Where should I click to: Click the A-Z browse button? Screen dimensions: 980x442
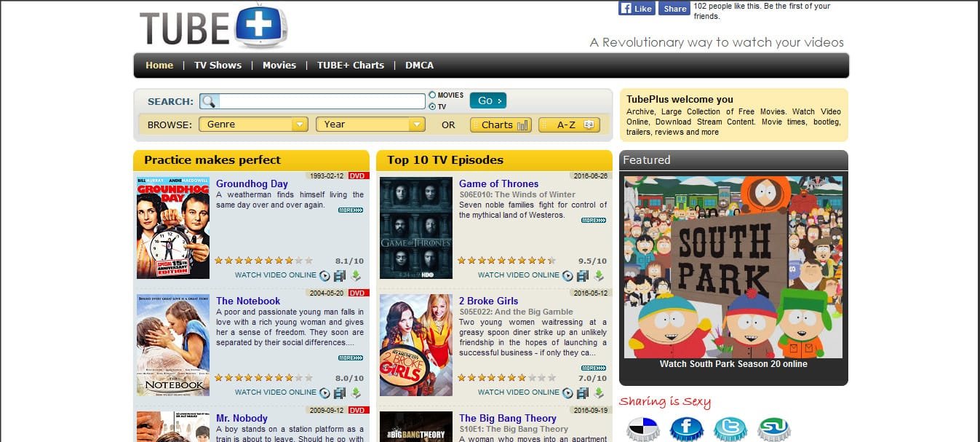point(569,125)
